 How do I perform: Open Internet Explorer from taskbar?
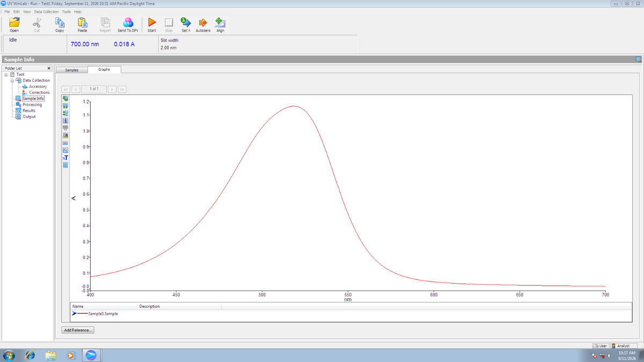30,356
